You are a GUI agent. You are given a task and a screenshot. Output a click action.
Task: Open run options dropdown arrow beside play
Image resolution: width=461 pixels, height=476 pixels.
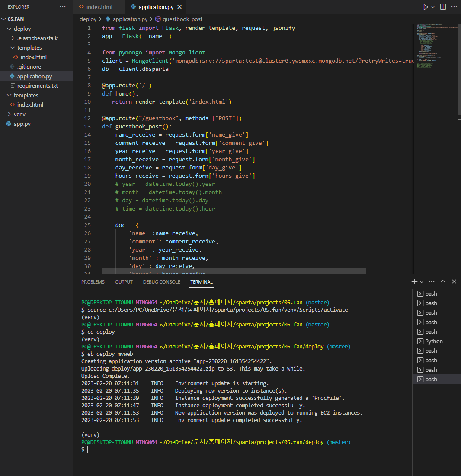coord(433,7)
